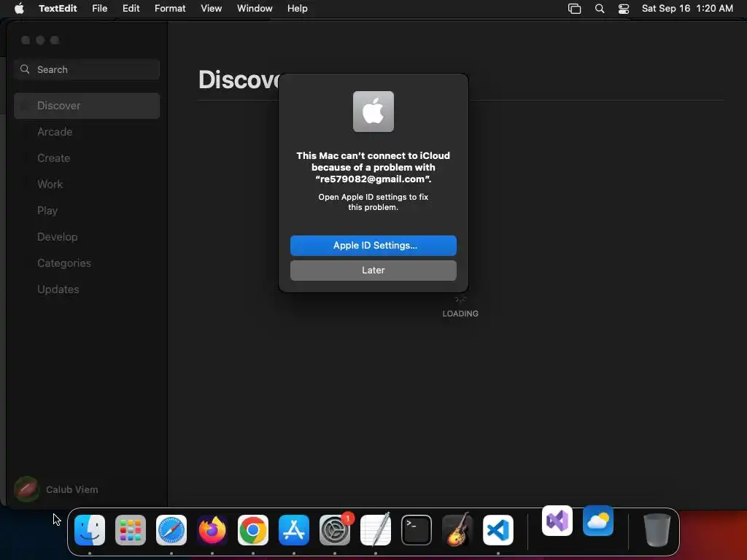Open Google Chrome in the dock

(x=253, y=530)
